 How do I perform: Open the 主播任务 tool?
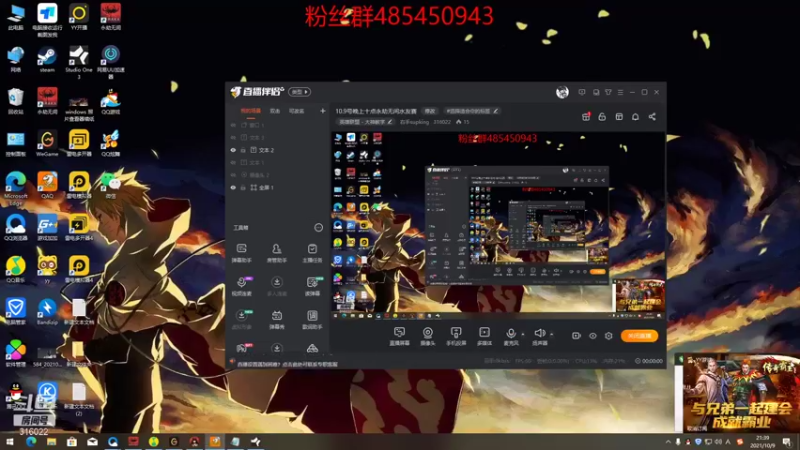312,253
